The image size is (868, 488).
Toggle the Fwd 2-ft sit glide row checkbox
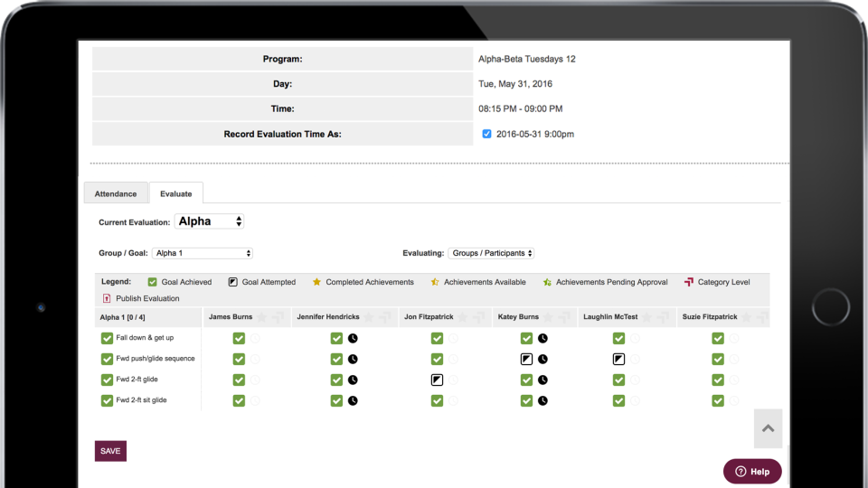(x=107, y=400)
